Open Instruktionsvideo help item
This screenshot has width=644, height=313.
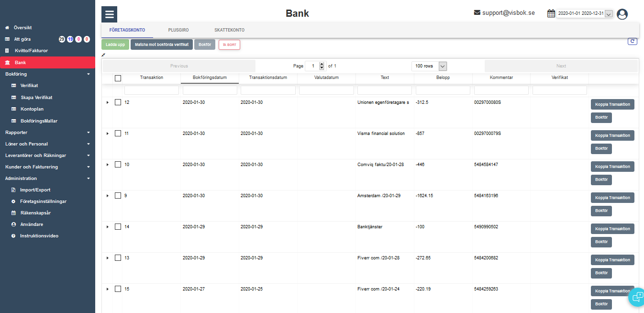click(39, 236)
